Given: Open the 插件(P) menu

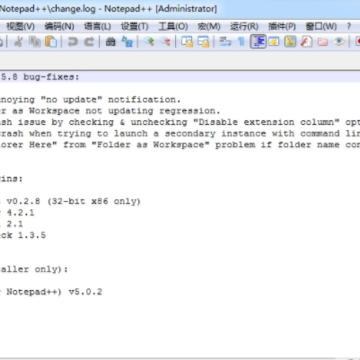Looking at the screenshot, I should tap(282, 26).
